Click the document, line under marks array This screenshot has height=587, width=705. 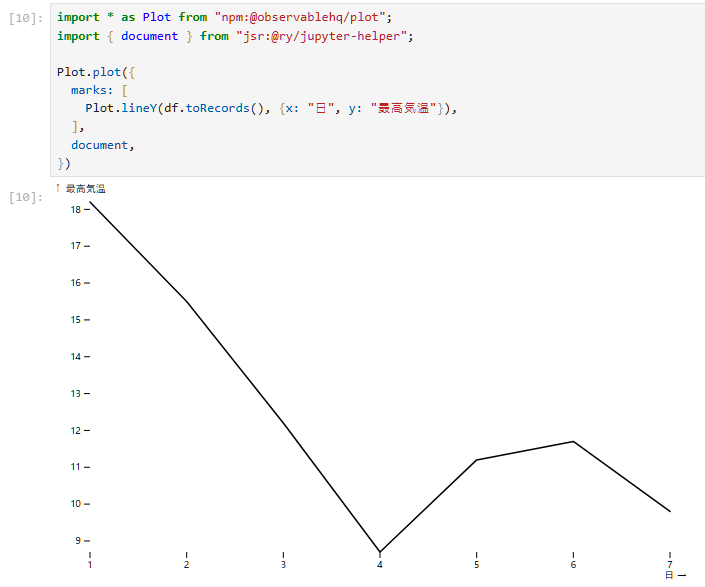click(x=103, y=145)
